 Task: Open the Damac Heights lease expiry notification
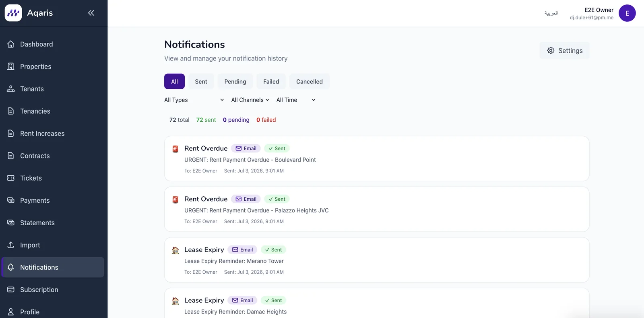tap(377, 303)
